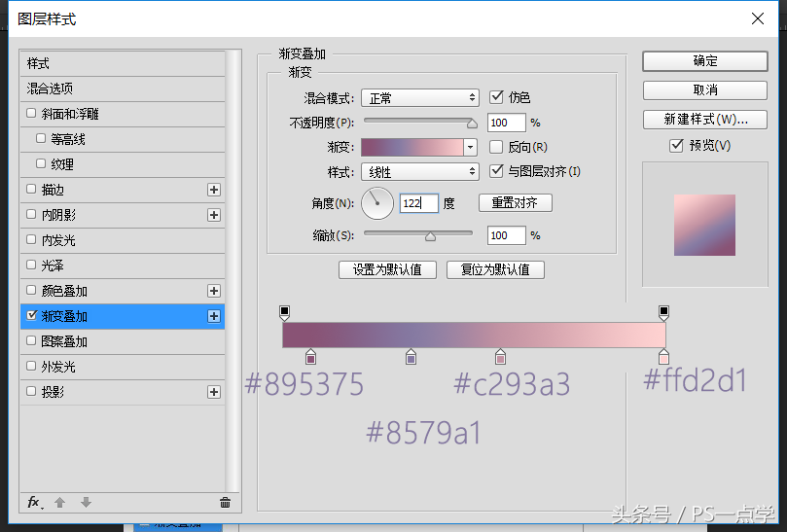The image size is (787, 532).
Task: Add another 颜色叠加 effect with plus icon
Action: pos(214,291)
